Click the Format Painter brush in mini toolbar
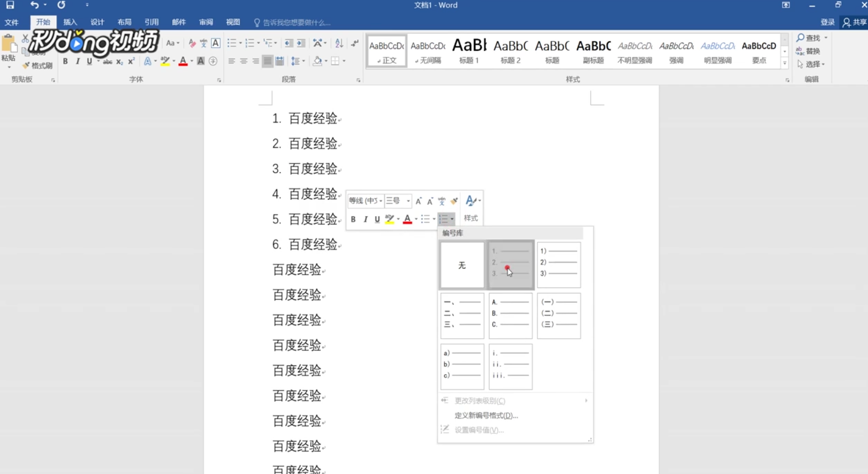Image resolution: width=868 pixels, height=474 pixels. coord(454,201)
